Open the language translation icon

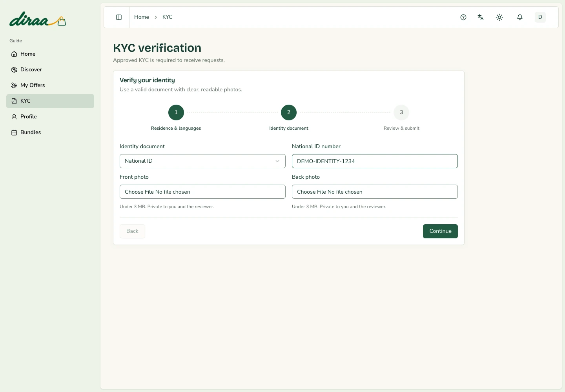[x=481, y=17]
